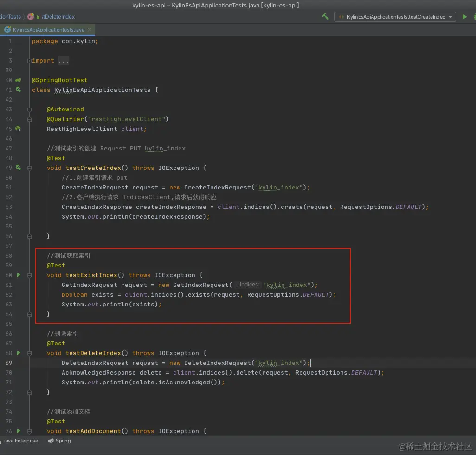Viewport: 476px width, 455px height.
Task: Run testExistIndex via its gutter play icon
Action: [19, 275]
